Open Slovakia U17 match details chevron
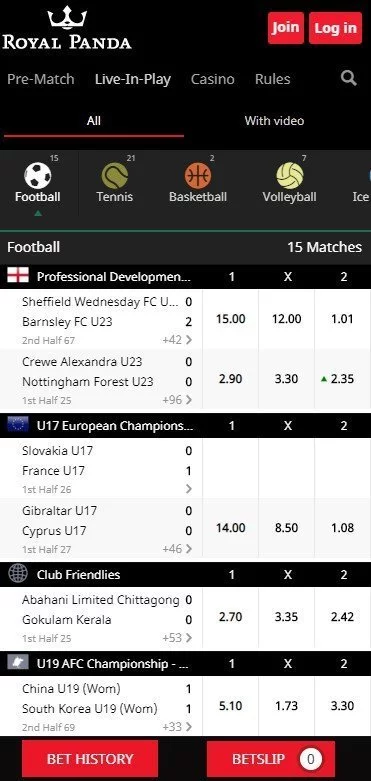This screenshot has height=781, width=371. coord(188,489)
